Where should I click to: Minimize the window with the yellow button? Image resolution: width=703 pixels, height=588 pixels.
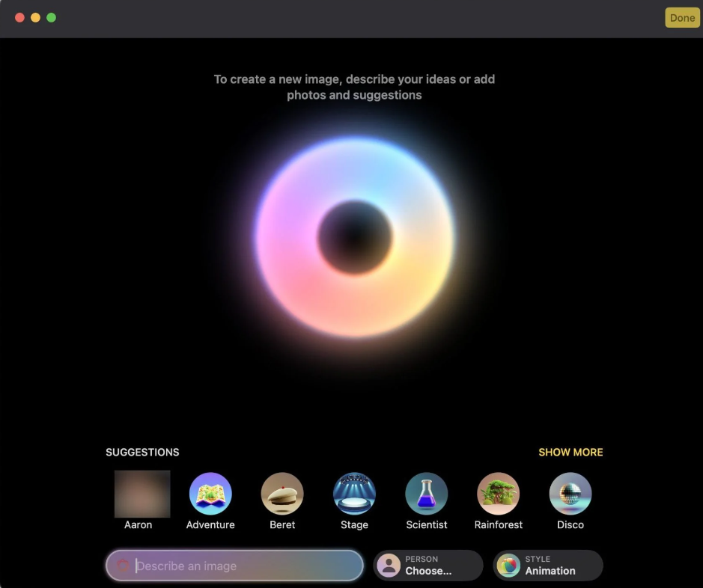tap(35, 17)
